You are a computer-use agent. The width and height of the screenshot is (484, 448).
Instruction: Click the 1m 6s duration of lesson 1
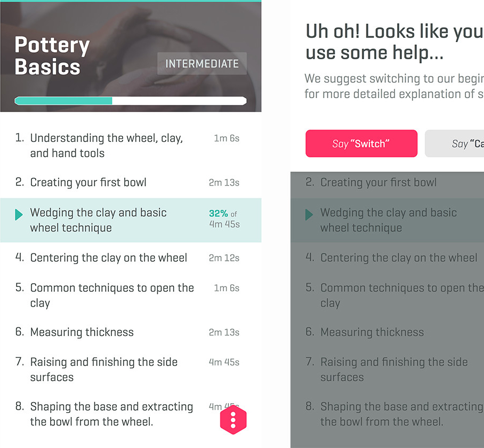227,139
